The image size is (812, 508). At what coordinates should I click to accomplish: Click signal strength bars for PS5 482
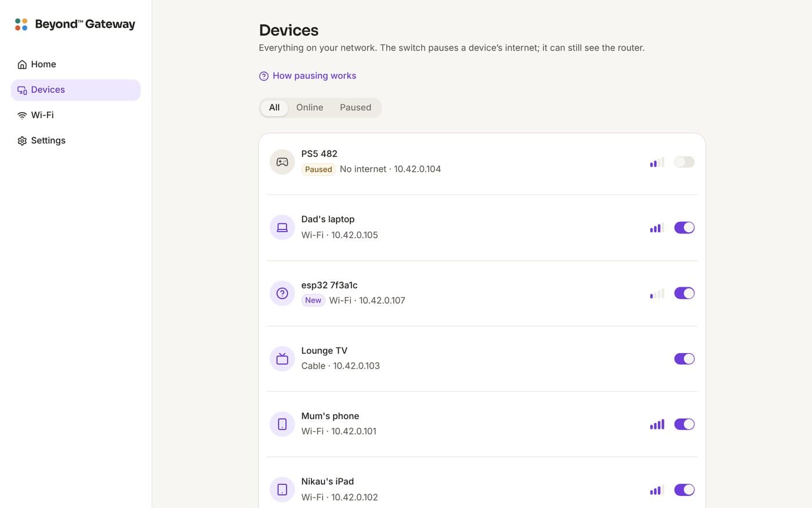pos(657,162)
